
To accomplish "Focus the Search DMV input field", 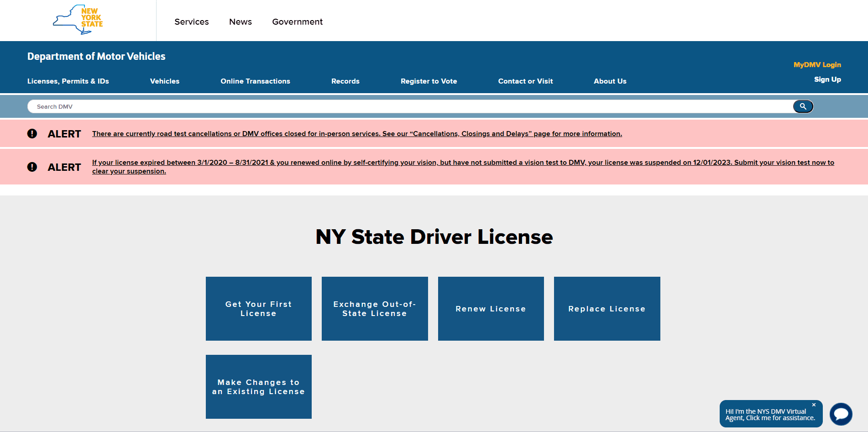I will tap(409, 106).
